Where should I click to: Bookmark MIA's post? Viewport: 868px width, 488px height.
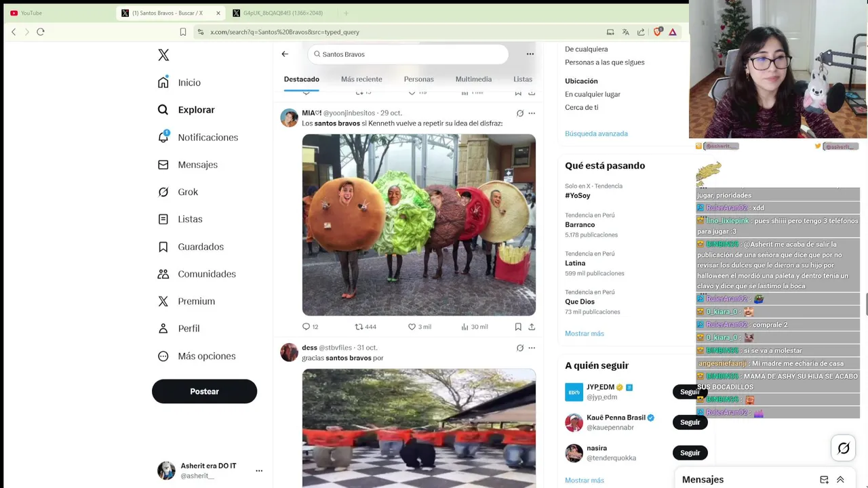pyautogui.click(x=518, y=327)
